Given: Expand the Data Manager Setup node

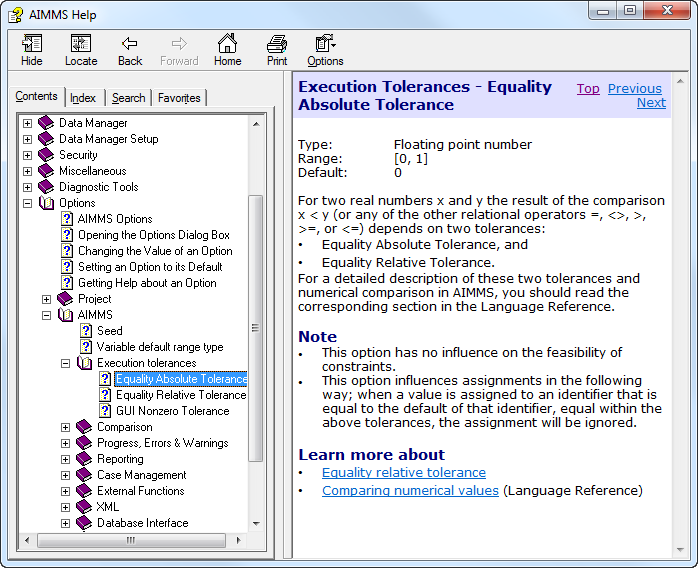Looking at the screenshot, I should (x=28, y=139).
